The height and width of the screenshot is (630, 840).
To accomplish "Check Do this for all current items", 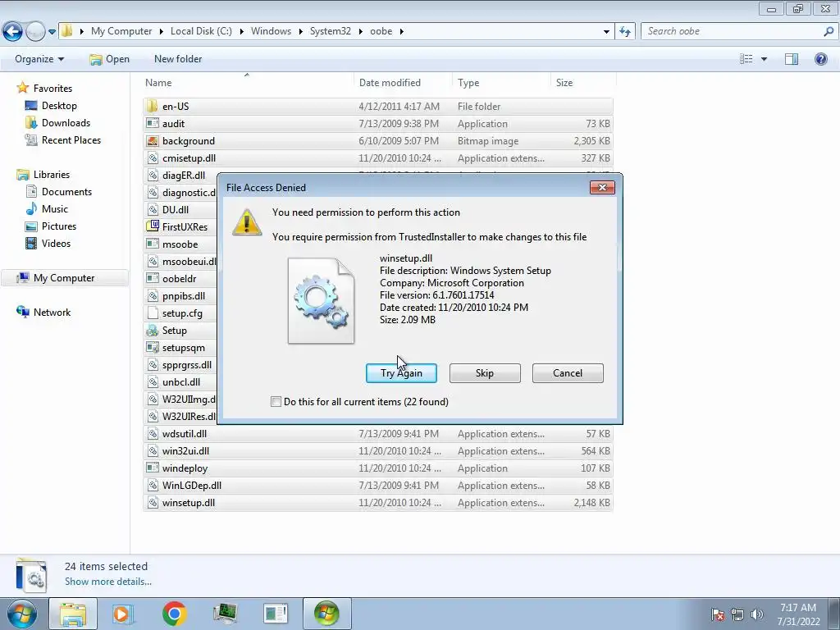I will tap(276, 402).
